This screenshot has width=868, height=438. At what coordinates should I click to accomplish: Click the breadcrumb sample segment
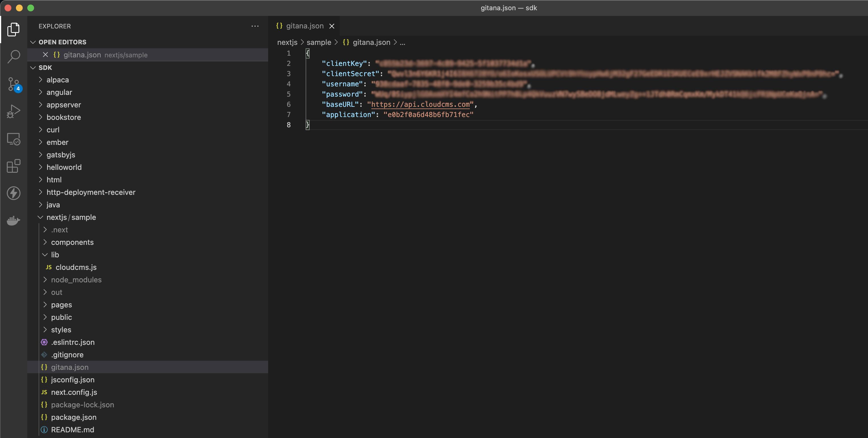click(319, 42)
